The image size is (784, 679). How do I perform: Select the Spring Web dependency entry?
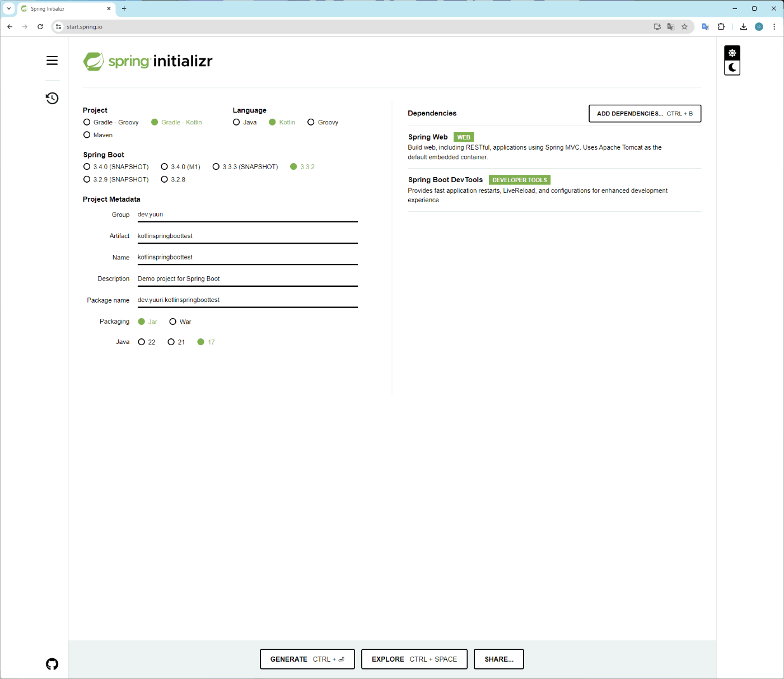tap(554, 147)
